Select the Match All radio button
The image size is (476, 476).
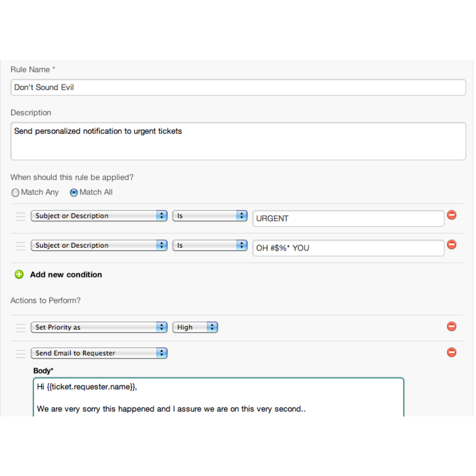74,193
